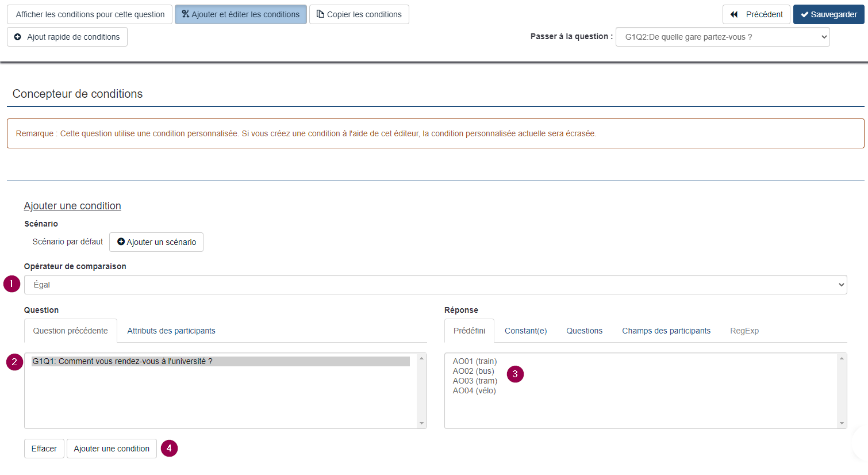Screen dimensions: 868x475
Task: Open the Passer à la question dropdown
Action: click(x=722, y=37)
